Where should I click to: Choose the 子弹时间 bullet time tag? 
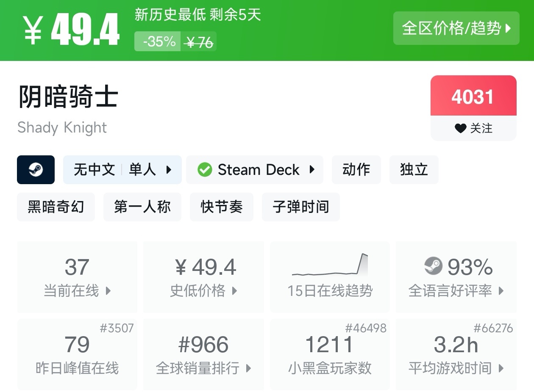pos(300,207)
